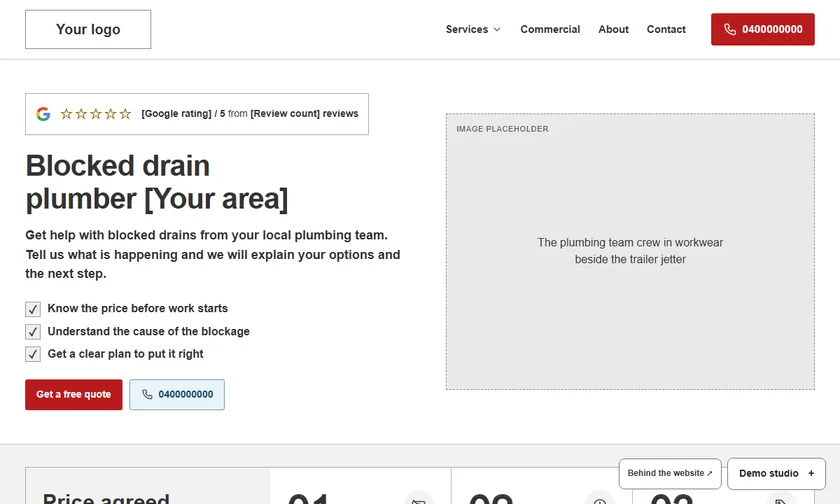Click the phone icon in header button
The image size is (840, 504).
pyautogui.click(x=730, y=29)
